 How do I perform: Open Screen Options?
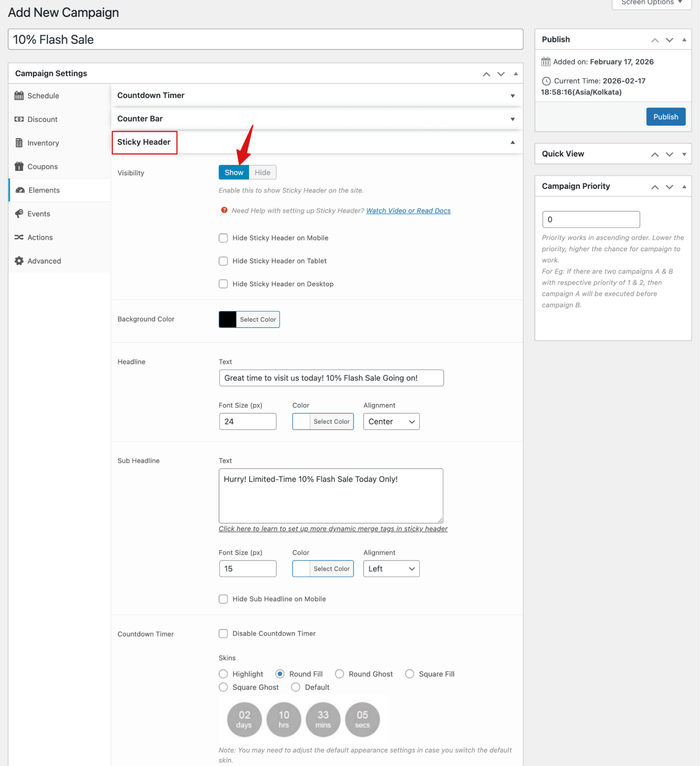pos(649,3)
